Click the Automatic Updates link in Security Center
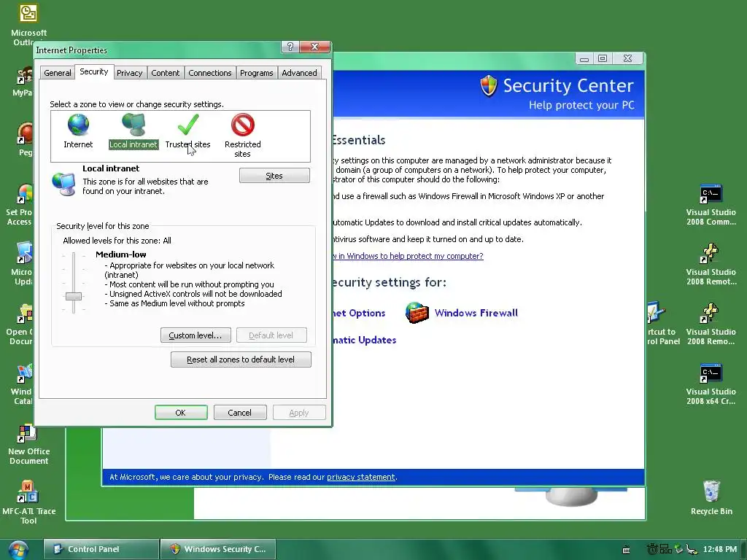 [365, 340]
